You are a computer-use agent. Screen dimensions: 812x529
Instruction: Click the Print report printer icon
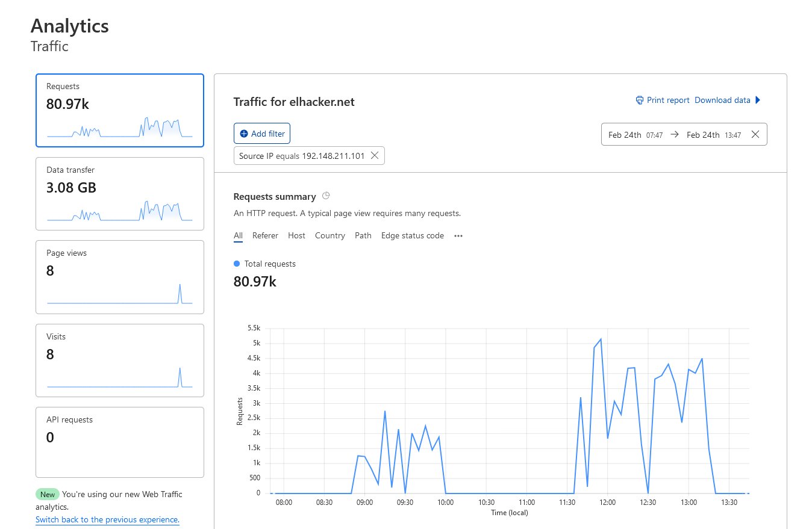(639, 100)
